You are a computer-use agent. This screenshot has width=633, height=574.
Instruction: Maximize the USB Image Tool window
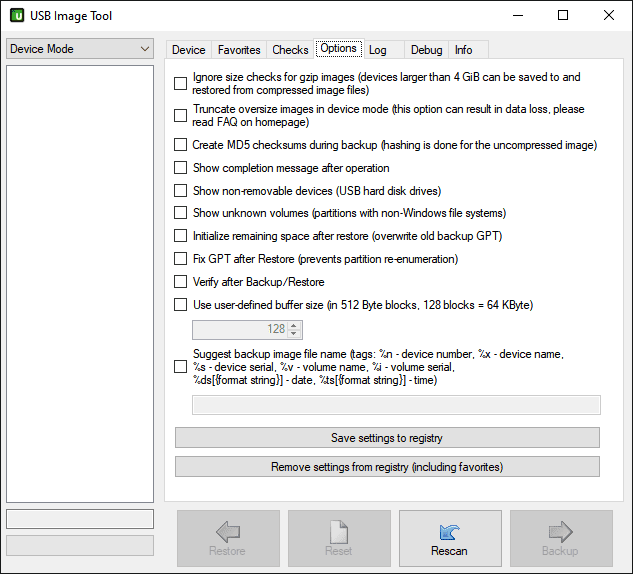tap(563, 15)
